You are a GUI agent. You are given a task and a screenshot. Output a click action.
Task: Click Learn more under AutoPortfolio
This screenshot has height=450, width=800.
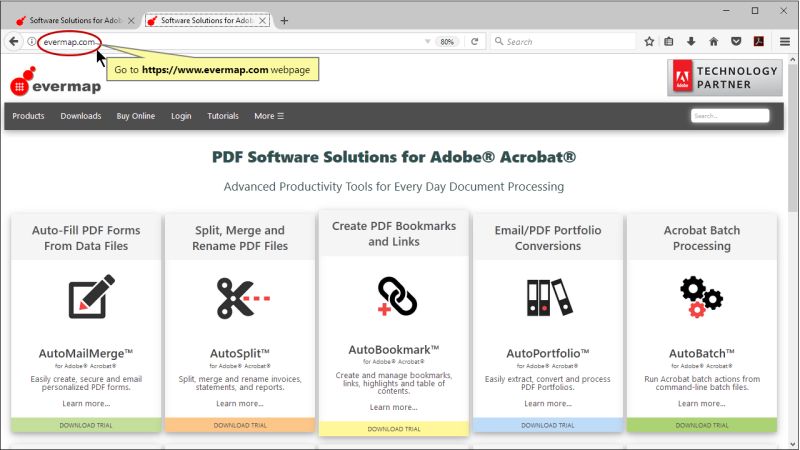[x=548, y=404]
